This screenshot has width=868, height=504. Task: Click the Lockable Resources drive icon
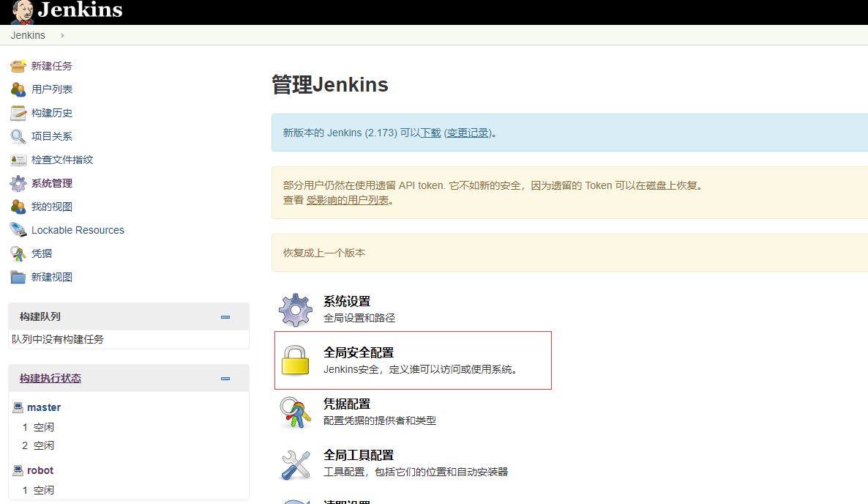pyautogui.click(x=18, y=230)
